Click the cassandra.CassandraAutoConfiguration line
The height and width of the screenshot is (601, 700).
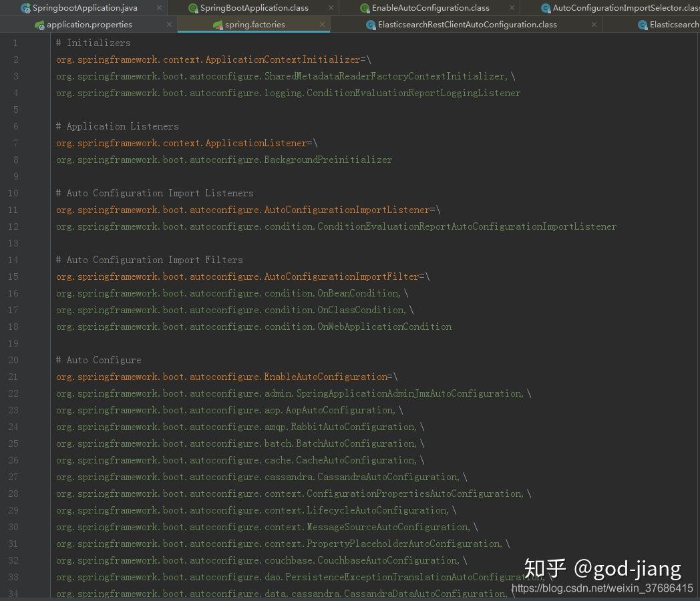click(x=262, y=477)
